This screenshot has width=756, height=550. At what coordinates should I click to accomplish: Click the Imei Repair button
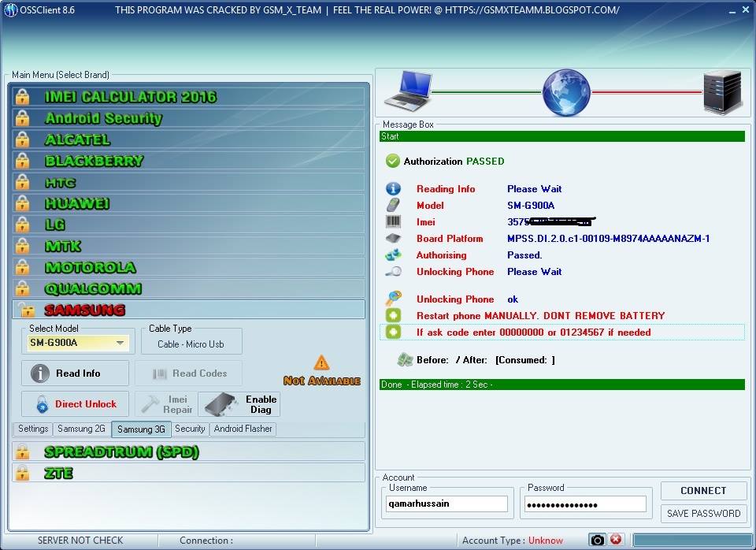[x=166, y=403]
